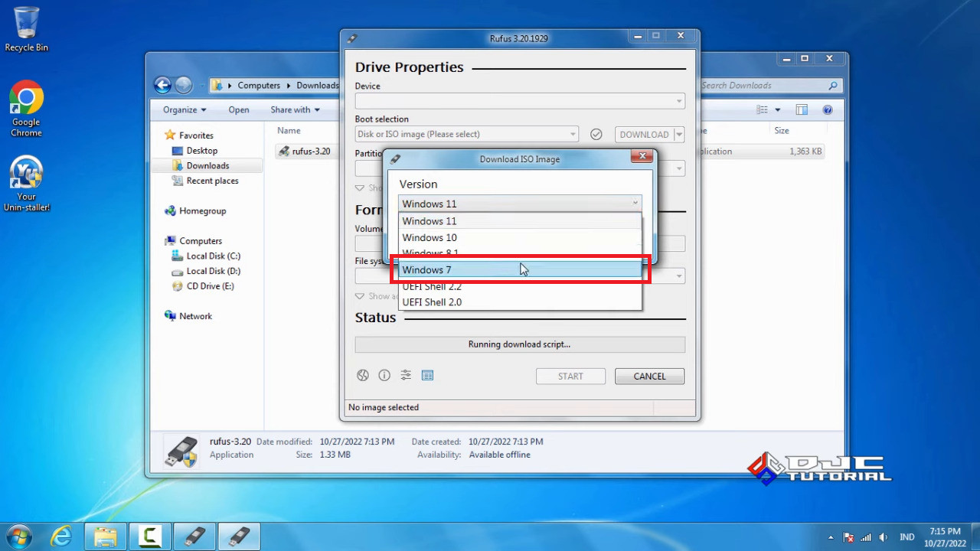Switch to first Rufus taskbar item
The height and width of the screenshot is (551, 980).
click(194, 536)
